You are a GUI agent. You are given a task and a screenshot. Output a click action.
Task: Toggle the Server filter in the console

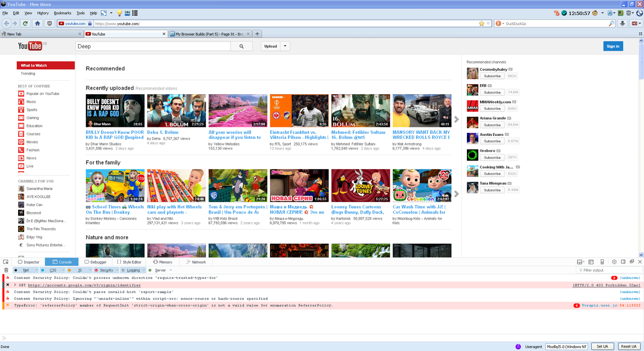160,270
